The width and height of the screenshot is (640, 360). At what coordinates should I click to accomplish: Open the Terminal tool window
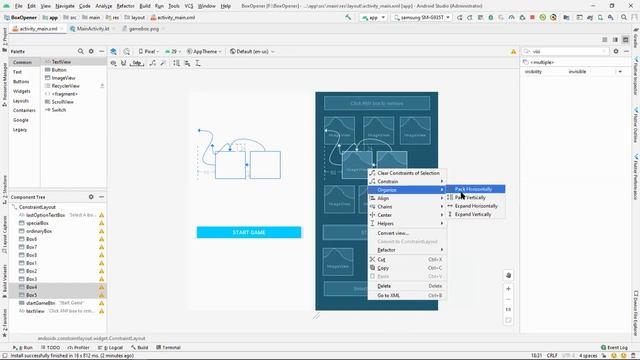168,348
